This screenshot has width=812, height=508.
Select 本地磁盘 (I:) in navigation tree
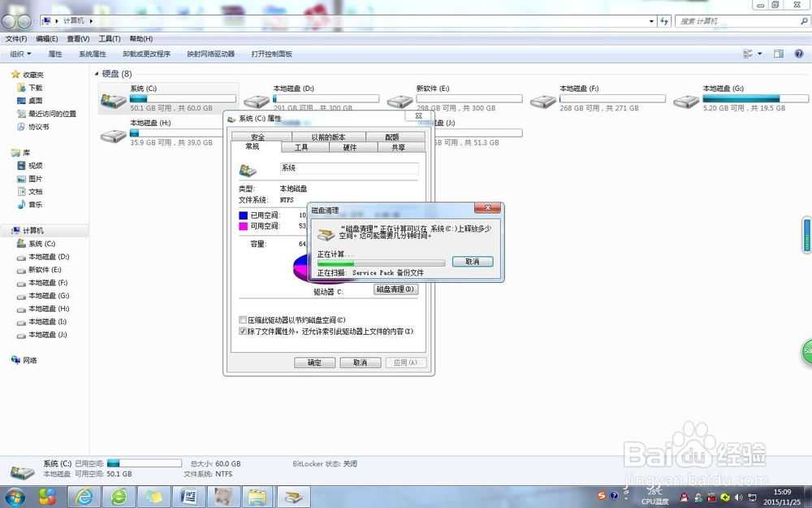point(42,321)
